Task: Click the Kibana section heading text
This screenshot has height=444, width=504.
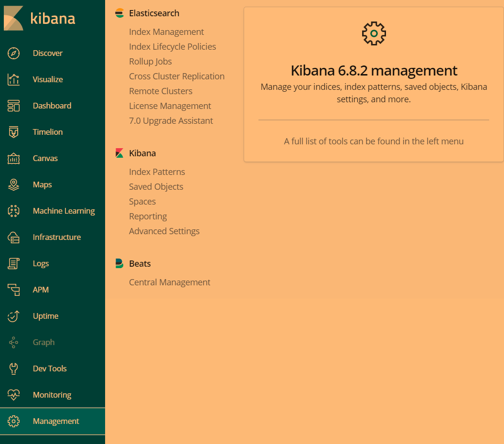Action: 142,153
